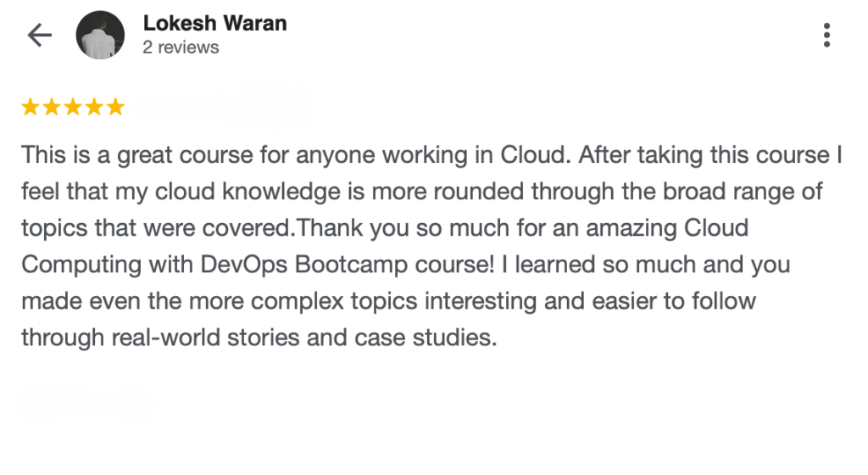Open the three-dot more options menu

coord(826,35)
